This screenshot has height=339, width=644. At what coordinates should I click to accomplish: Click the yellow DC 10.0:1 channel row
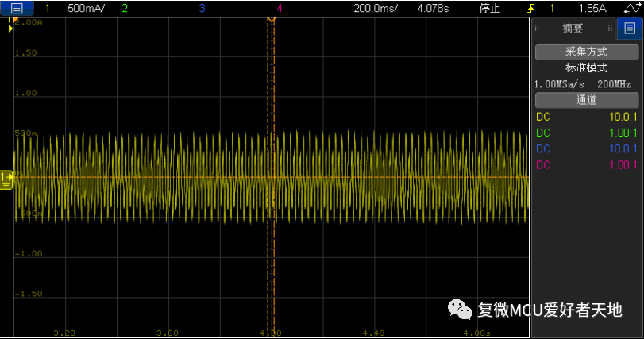pos(587,117)
